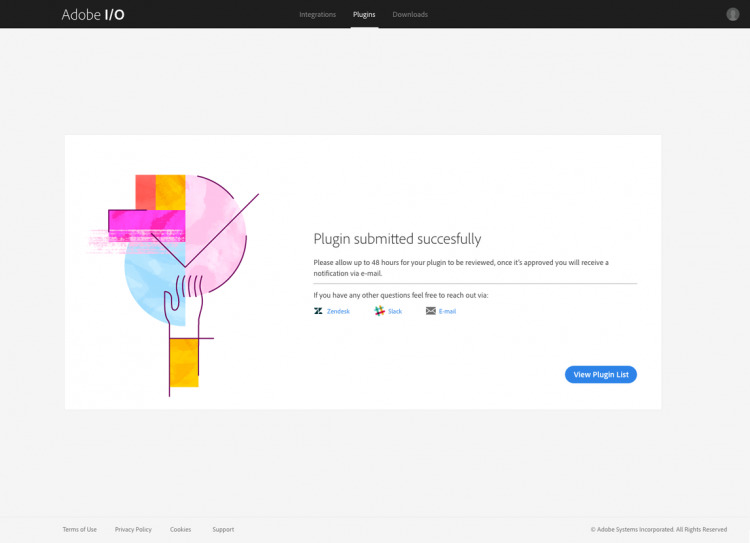Viewport: 750px width, 543px height.
Task: Click the Adobe Systems copyright text
Action: 659,529
